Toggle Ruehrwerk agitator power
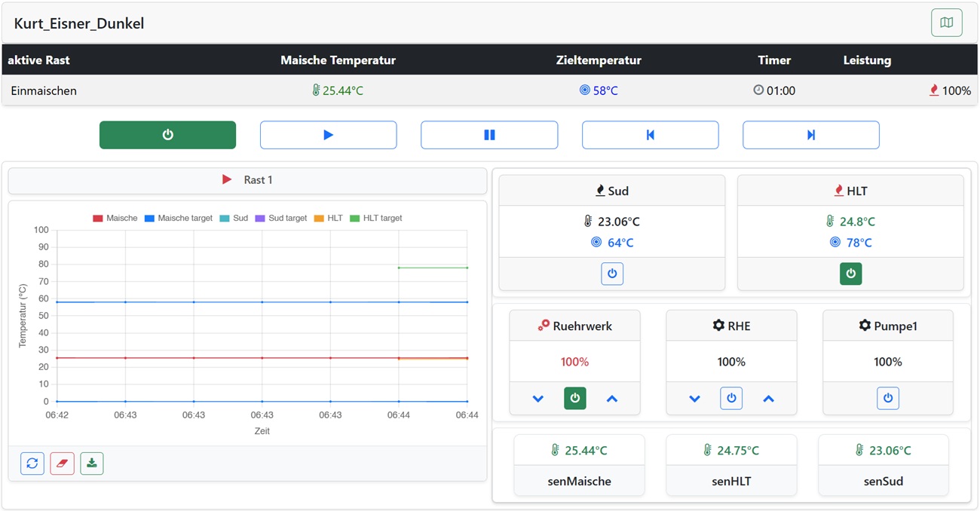This screenshot has width=980, height=511. click(x=575, y=398)
